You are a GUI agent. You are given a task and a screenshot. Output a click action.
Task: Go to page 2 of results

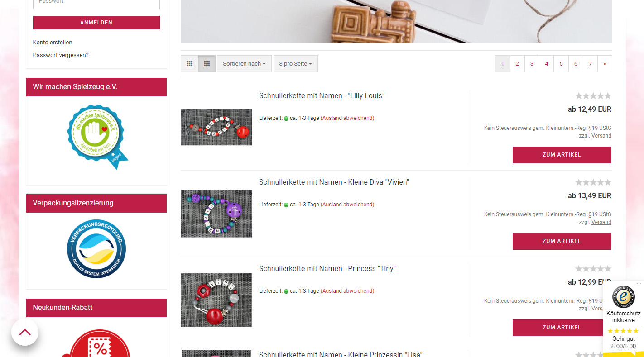(x=517, y=64)
